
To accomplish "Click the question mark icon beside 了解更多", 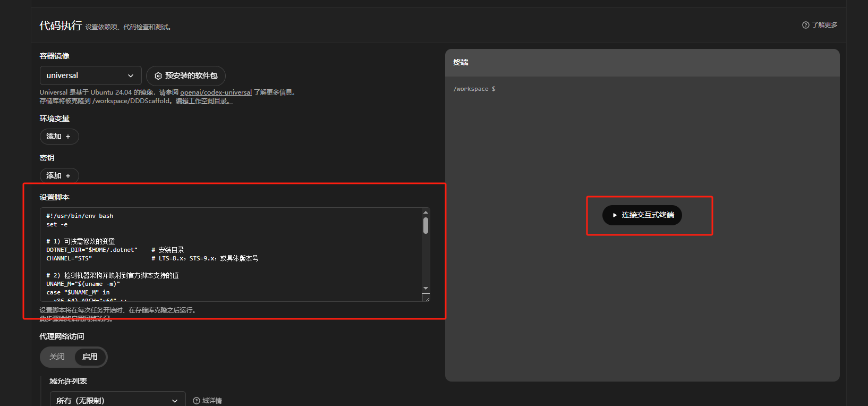I will pyautogui.click(x=805, y=25).
